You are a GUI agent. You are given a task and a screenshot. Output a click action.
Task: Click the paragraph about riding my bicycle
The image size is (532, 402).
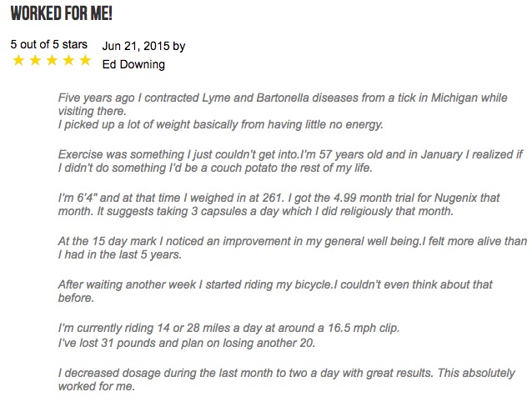275,291
